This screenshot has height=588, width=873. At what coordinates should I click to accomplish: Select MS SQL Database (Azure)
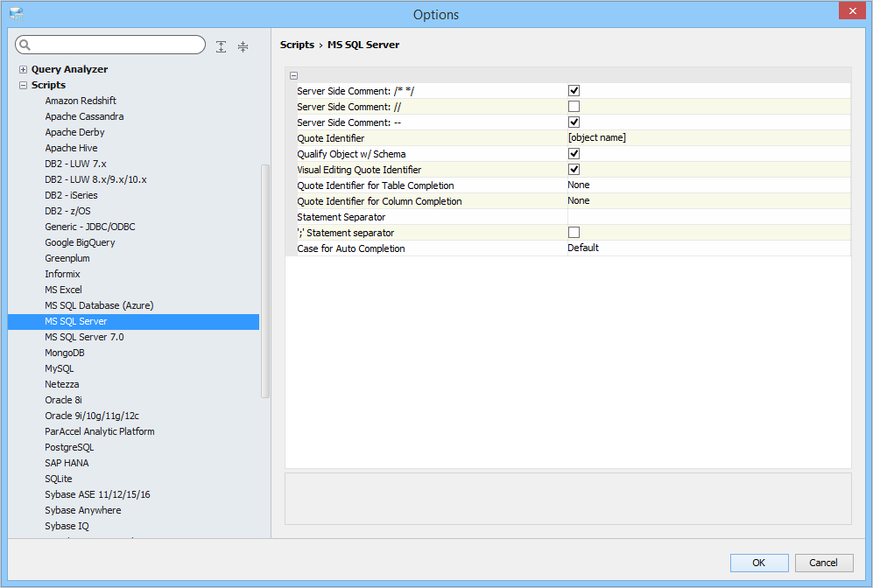tap(99, 305)
